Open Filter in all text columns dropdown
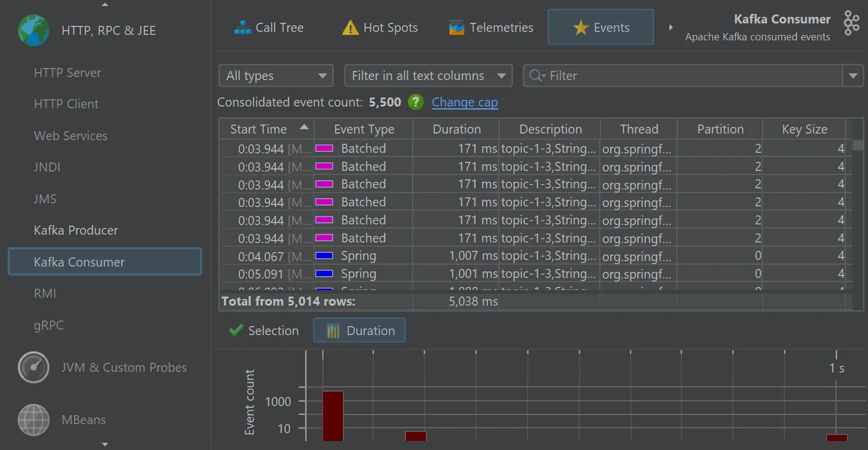Image resolution: width=868 pixels, height=450 pixels. point(428,76)
